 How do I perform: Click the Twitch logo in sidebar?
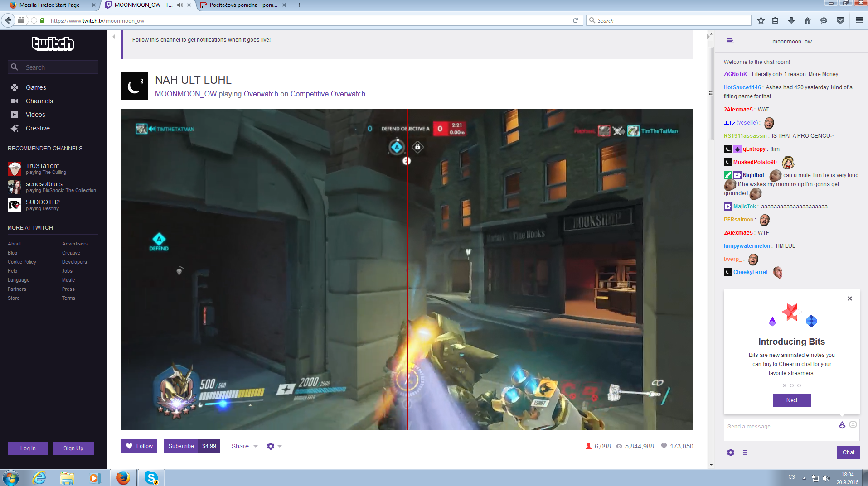[53, 43]
